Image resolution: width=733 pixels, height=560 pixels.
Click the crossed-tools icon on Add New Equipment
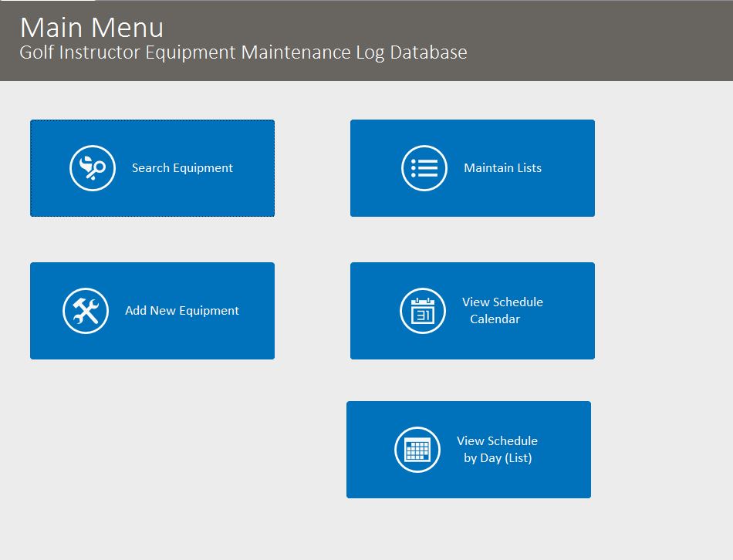(x=84, y=310)
